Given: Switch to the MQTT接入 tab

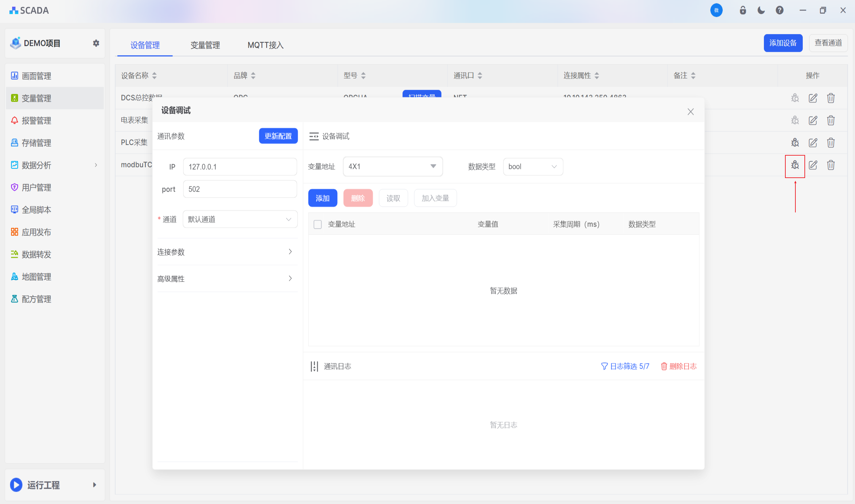Looking at the screenshot, I should click(265, 45).
